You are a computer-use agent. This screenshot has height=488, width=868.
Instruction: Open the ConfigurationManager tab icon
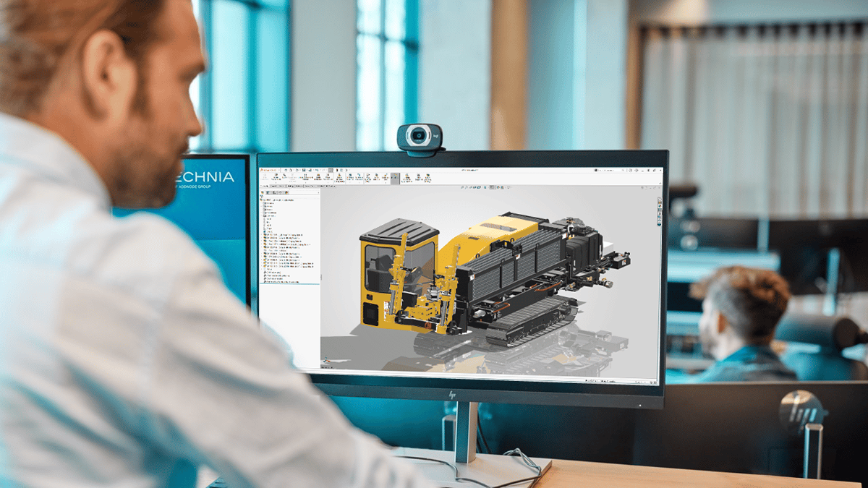[x=274, y=193]
